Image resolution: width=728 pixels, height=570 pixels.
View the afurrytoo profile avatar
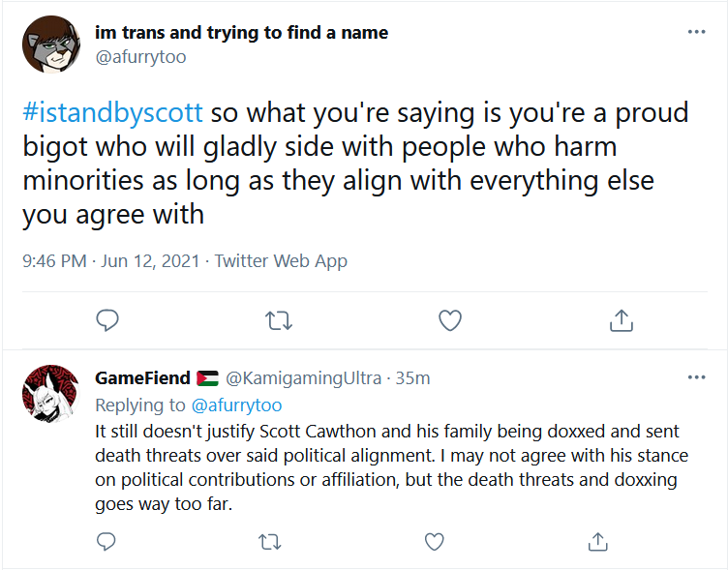pyautogui.click(x=51, y=45)
